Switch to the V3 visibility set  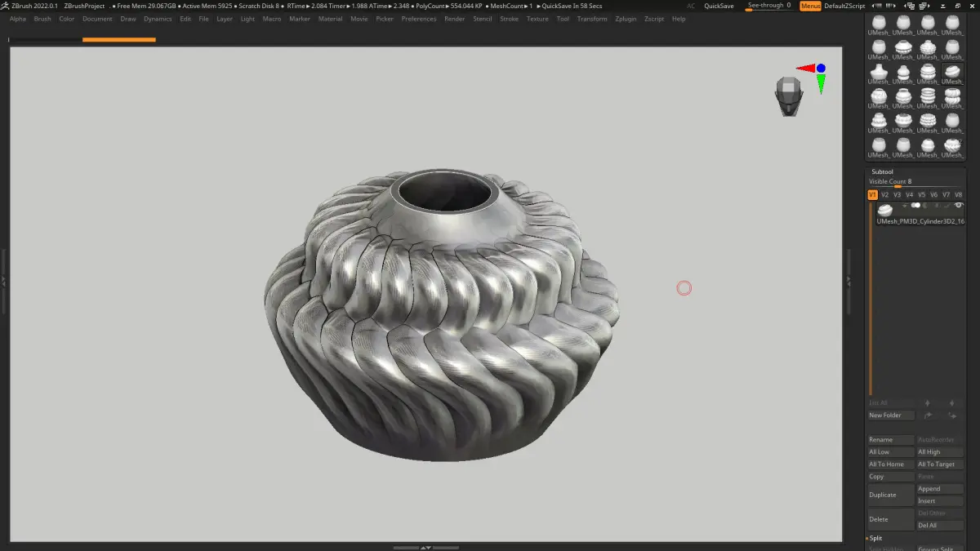(x=897, y=195)
